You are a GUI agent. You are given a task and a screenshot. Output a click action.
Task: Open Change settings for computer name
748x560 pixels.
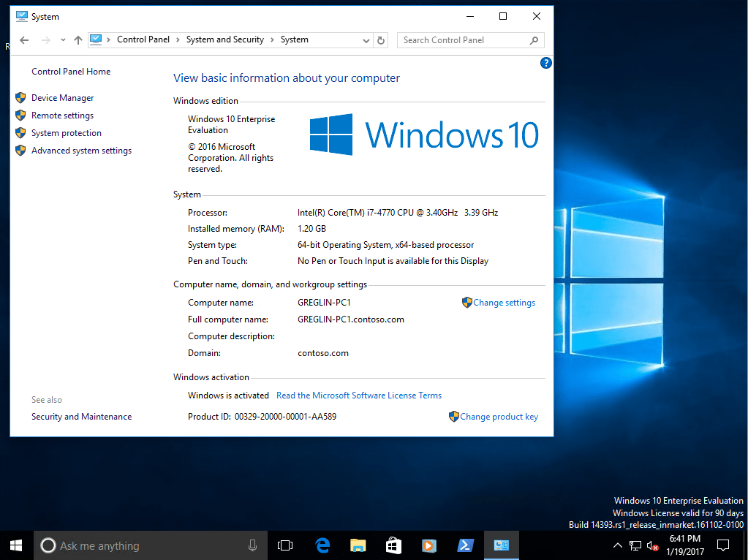[503, 302]
